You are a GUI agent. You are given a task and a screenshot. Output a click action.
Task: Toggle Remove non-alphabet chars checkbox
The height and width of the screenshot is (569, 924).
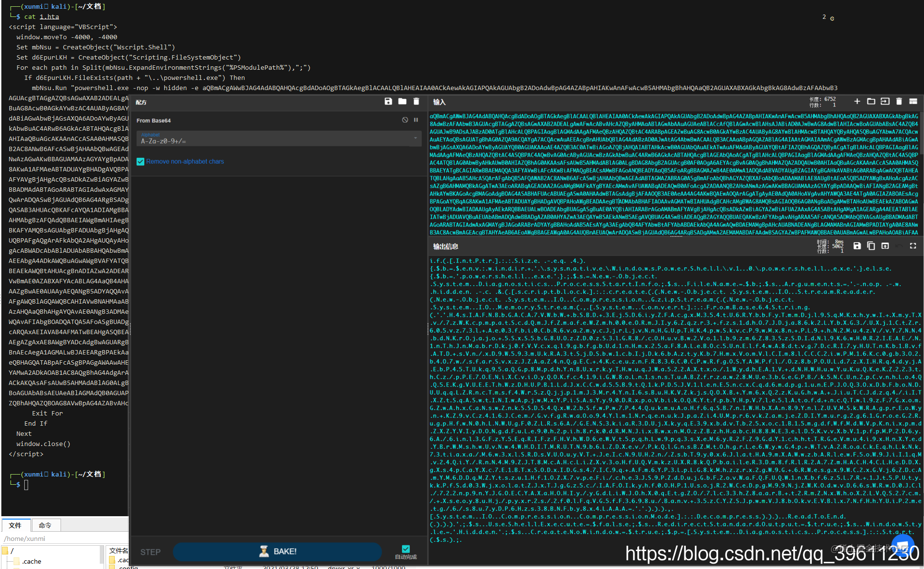click(x=140, y=162)
